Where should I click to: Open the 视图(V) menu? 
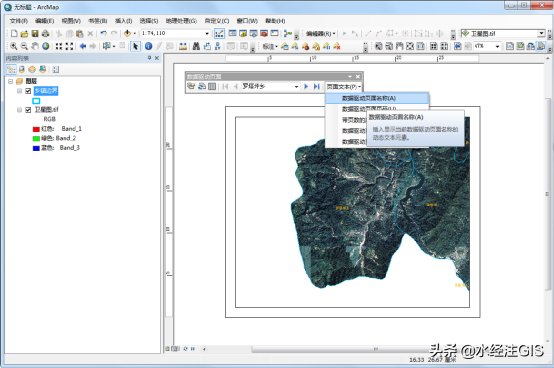point(71,21)
